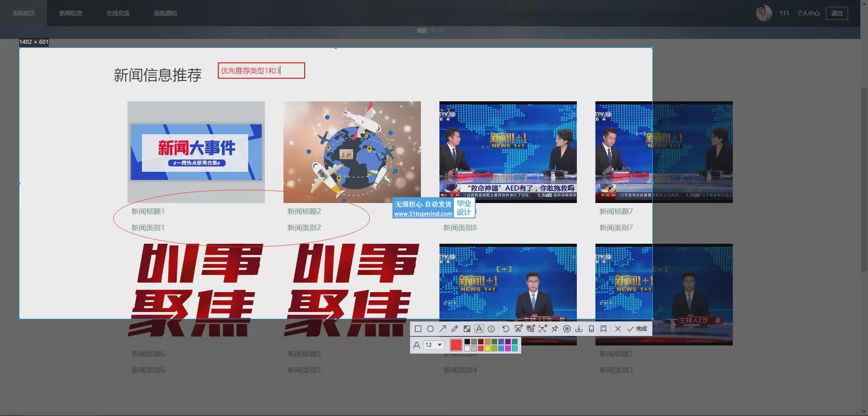Run text recognition on the screenshot

[542, 329]
